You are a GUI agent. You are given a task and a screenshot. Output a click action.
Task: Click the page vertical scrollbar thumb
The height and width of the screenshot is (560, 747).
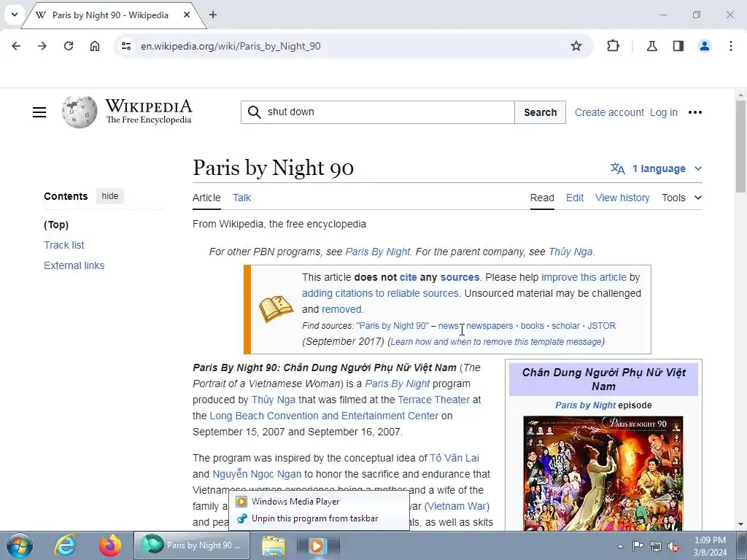tap(741, 147)
